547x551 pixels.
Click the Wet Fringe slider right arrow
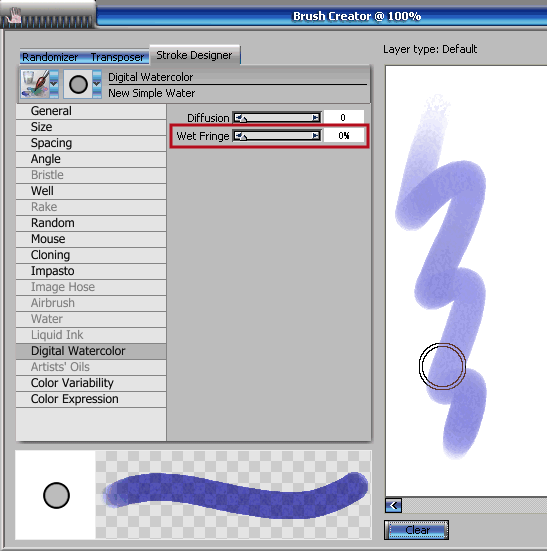[x=316, y=136]
